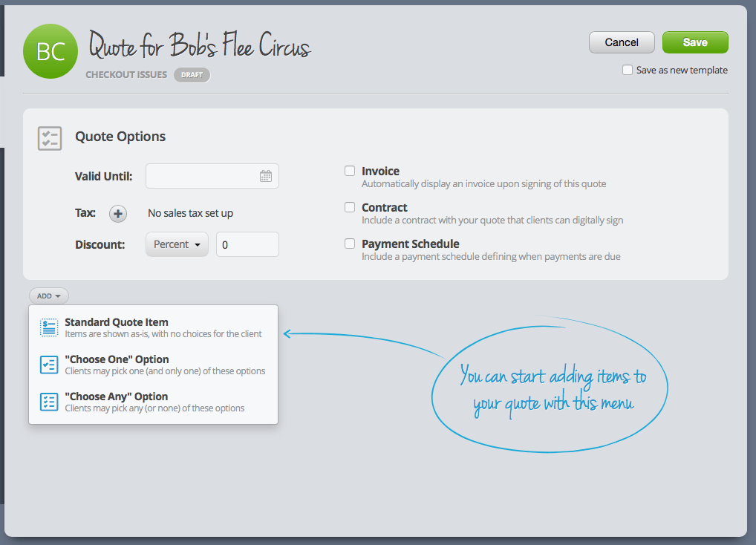Click the discount amount input field
Image resolution: width=756 pixels, height=545 pixels.
[x=247, y=244]
